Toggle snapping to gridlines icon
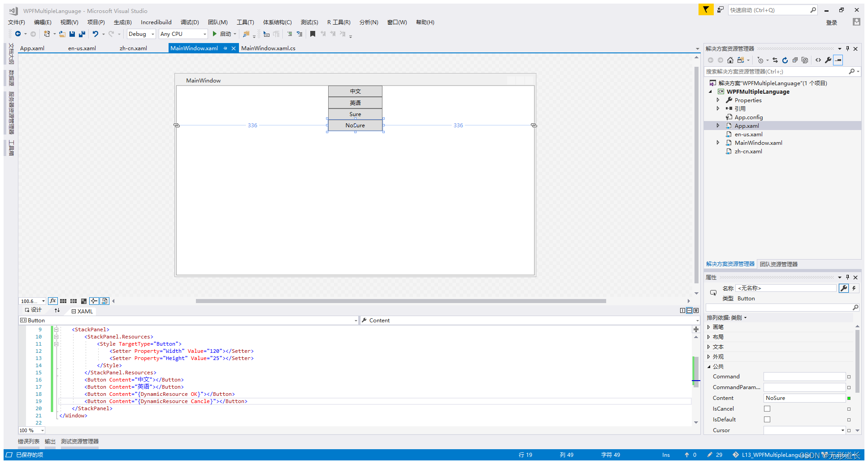Image resolution: width=868 pixels, height=464 pixels. click(x=74, y=301)
